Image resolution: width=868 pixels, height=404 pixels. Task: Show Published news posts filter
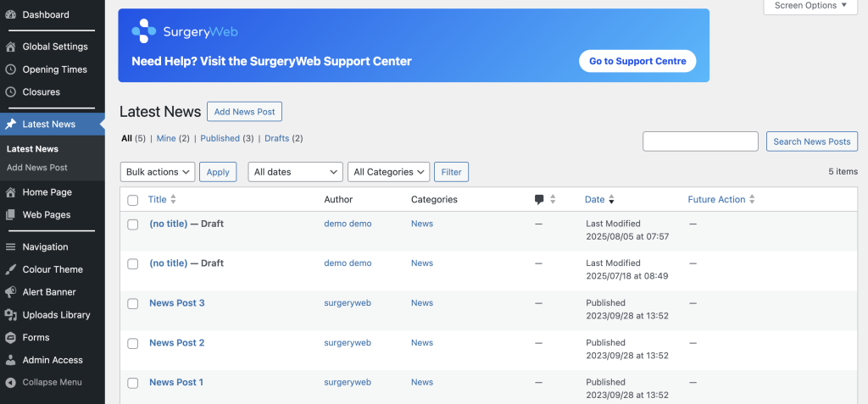[220, 139]
